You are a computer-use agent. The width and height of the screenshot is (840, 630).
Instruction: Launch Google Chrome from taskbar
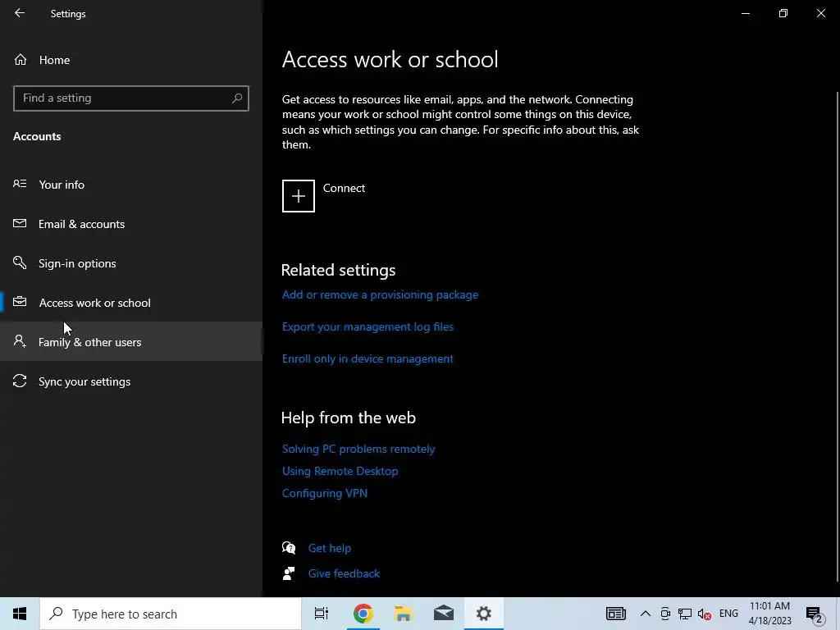click(x=363, y=614)
